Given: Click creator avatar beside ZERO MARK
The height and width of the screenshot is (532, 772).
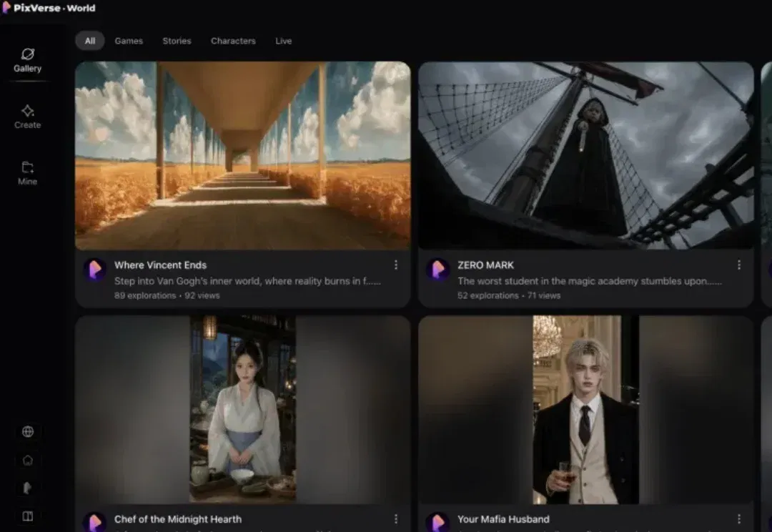Looking at the screenshot, I should tap(437, 270).
